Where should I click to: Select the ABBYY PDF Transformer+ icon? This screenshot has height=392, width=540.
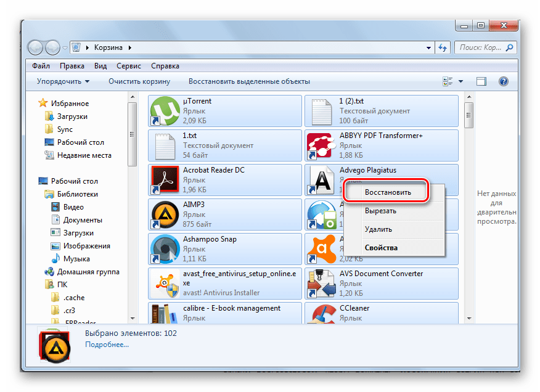point(321,145)
